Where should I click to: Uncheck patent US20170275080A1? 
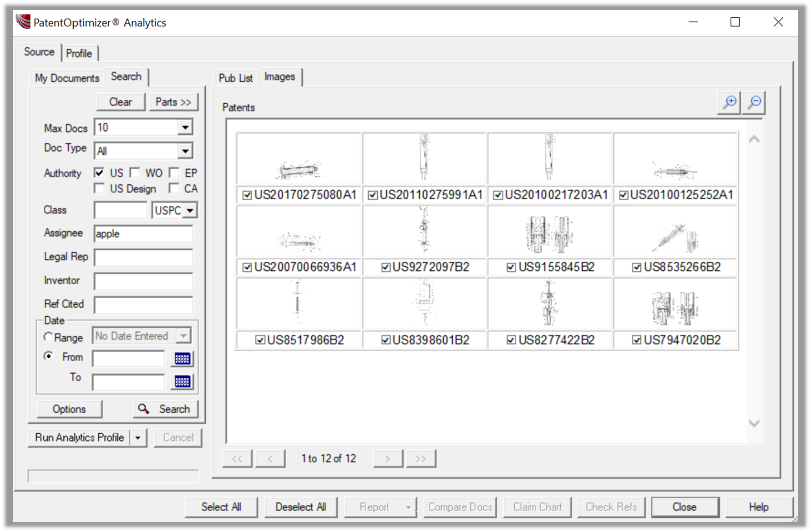click(247, 195)
